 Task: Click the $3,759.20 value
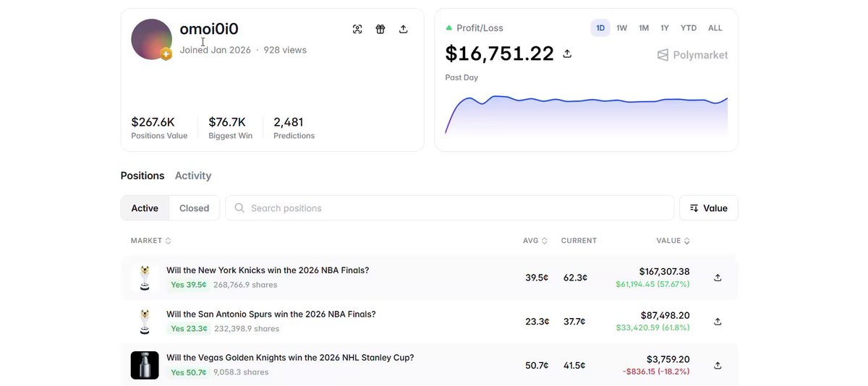click(x=668, y=359)
